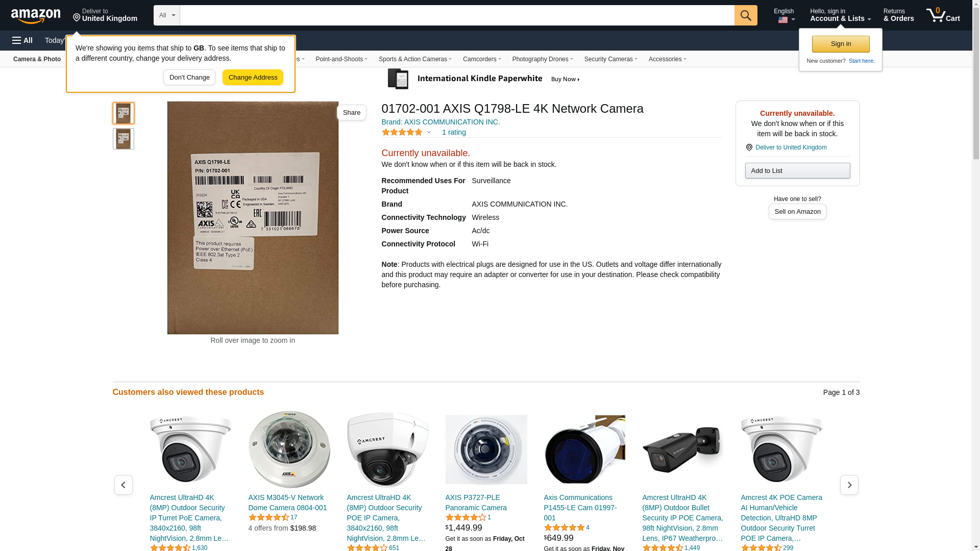The height and width of the screenshot is (551, 980).
Task: Open the Security Cameras menu
Action: click(610, 59)
